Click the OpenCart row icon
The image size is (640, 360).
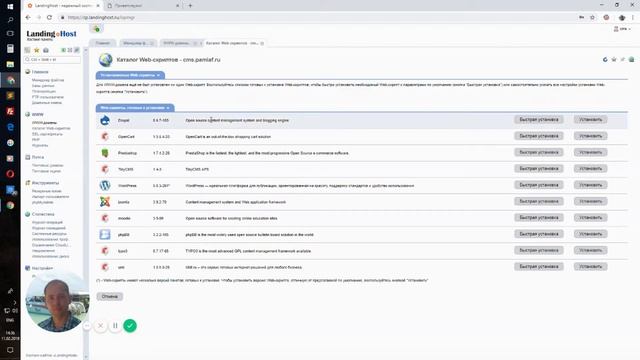coord(105,136)
